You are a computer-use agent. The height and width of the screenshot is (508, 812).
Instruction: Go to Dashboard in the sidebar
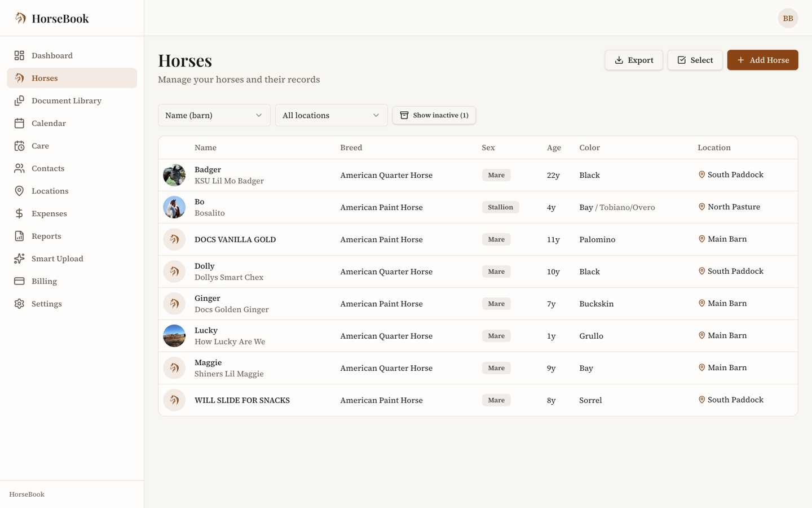click(x=72, y=55)
